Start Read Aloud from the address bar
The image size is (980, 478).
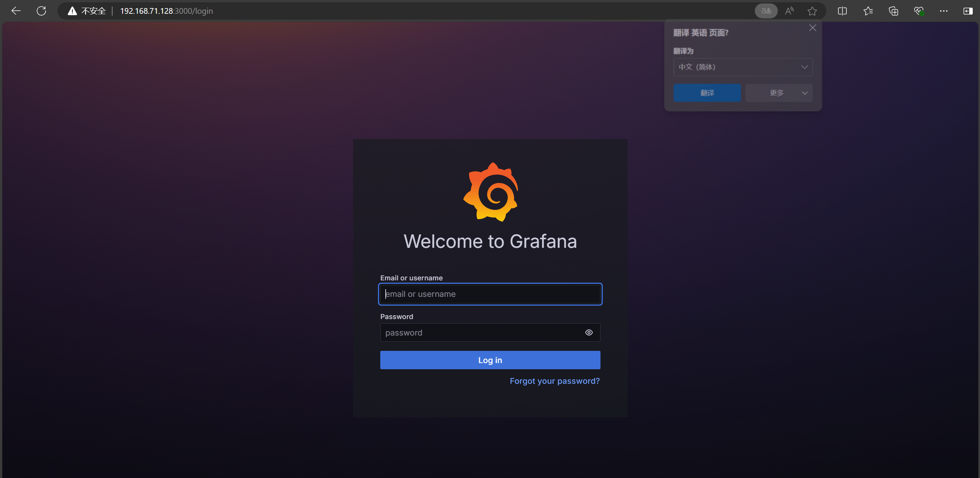[x=789, y=11]
